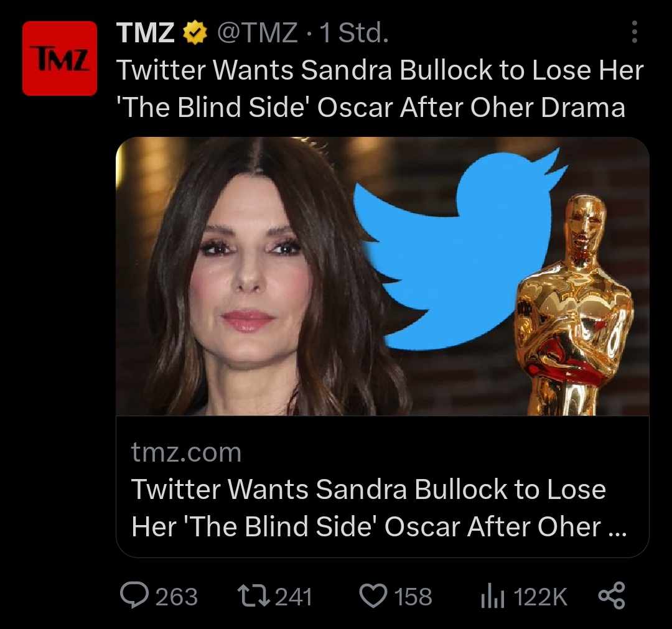The image size is (672, 629).
Task: Open the TMZ display name profile link
Action: [x=145, y=32]
